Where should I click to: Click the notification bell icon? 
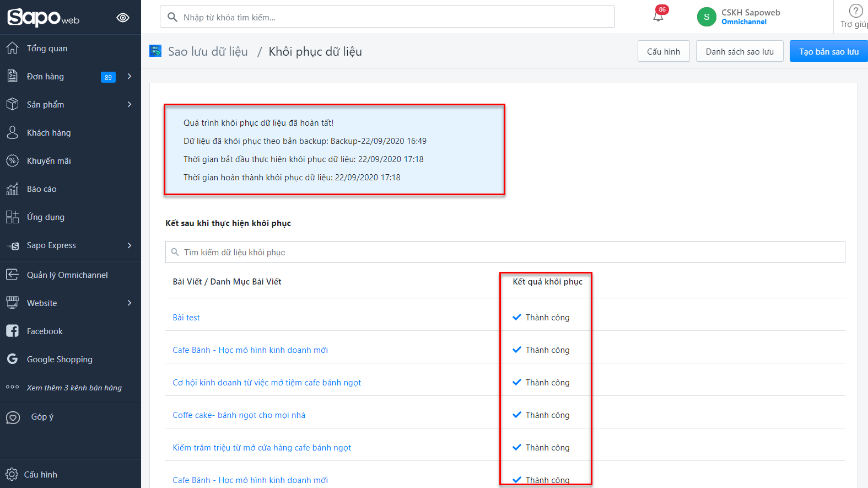tap(658, 17)
